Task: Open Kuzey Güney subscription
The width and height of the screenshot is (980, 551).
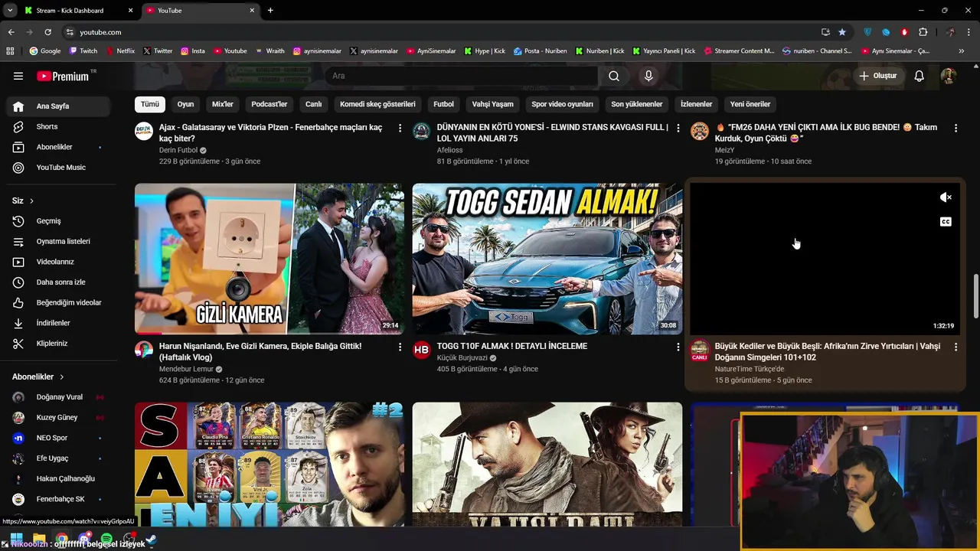Action: (x=58, y=418)
